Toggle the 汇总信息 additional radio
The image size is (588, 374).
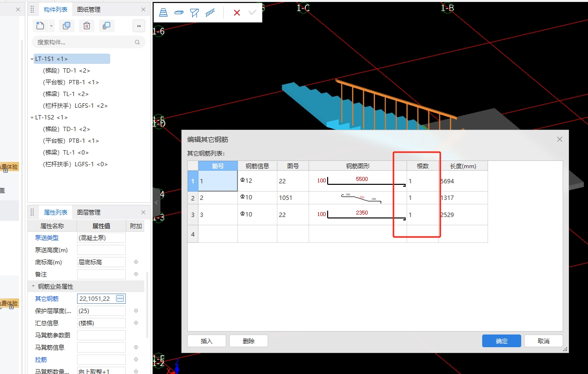(x=136, y=323)
